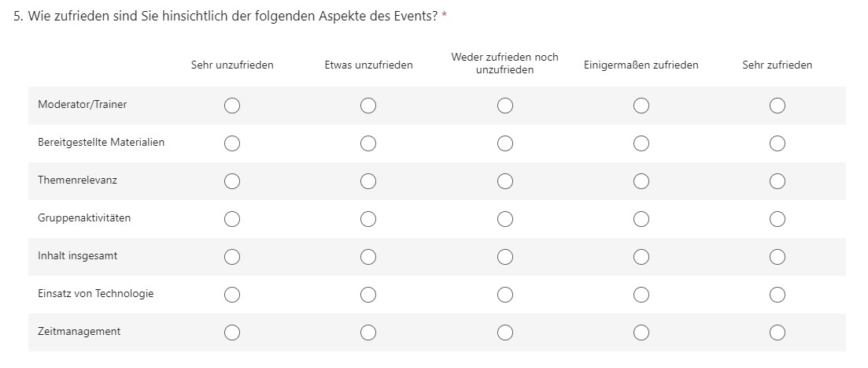Rate Themenrelevanz as Sehr zufrieden

(x=778, y=181)
